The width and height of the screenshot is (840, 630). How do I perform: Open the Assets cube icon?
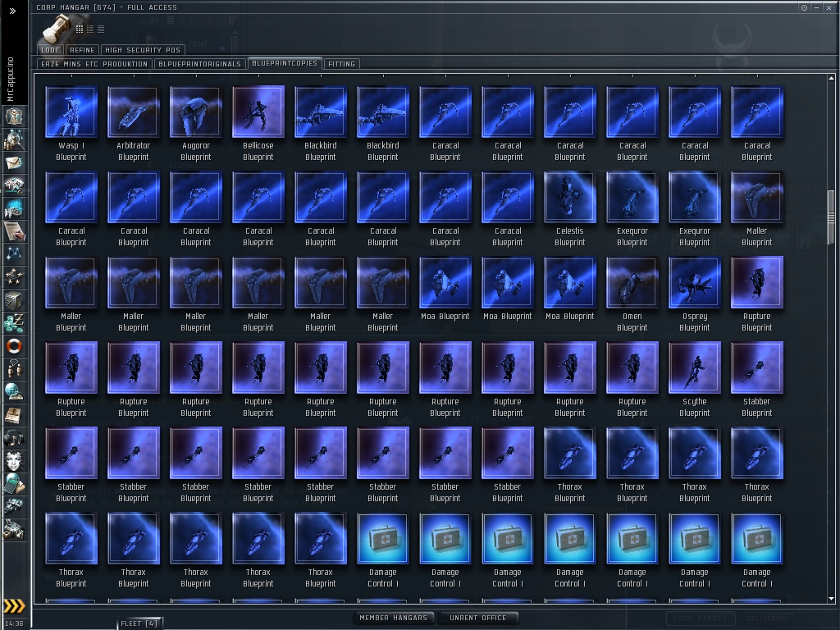(x=14, y=300)
